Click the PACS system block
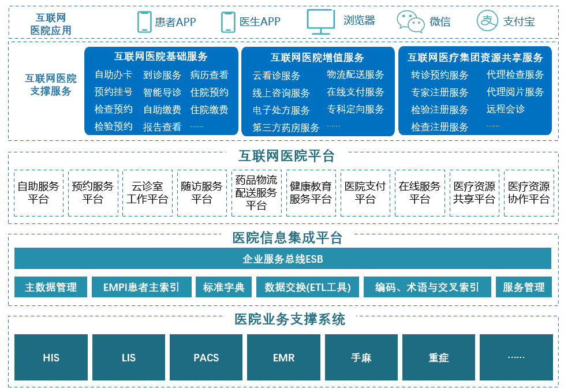 point(206,357)
